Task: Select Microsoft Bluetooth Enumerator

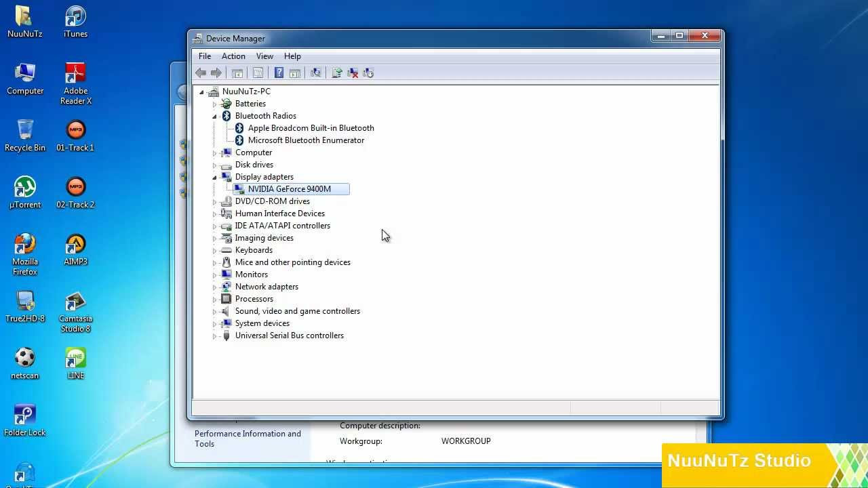Action: tap(306, 140)
